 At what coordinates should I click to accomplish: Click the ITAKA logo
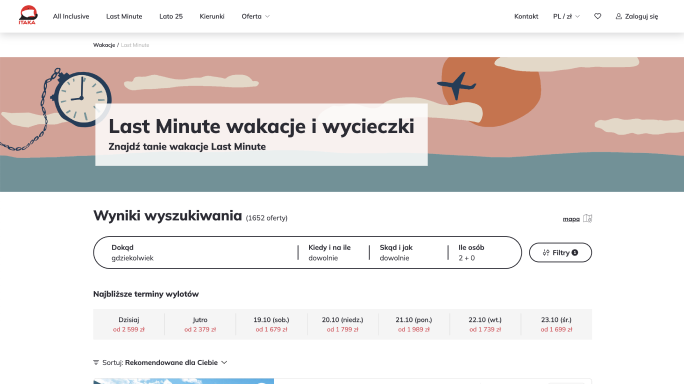click(x=27, y=15)
